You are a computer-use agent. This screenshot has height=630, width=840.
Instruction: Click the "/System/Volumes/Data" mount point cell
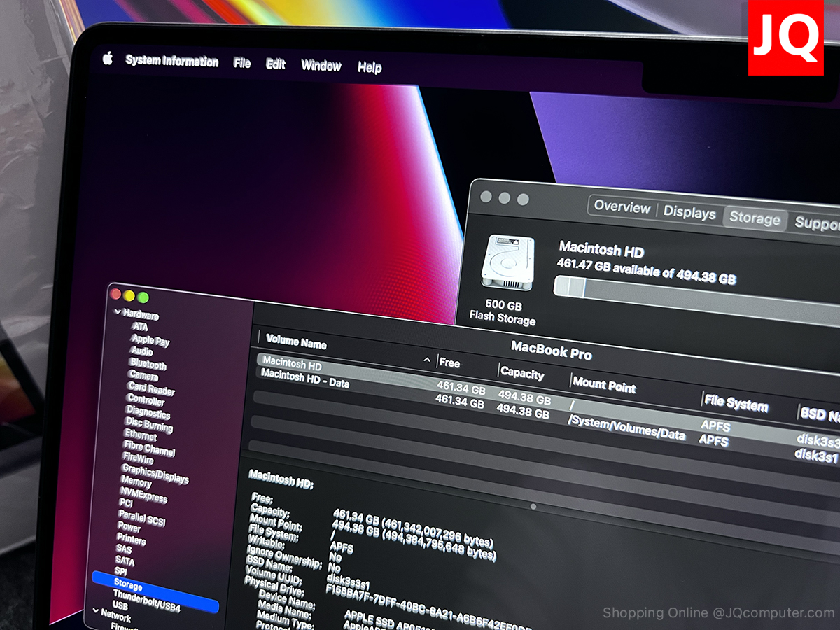pos(626,428)
